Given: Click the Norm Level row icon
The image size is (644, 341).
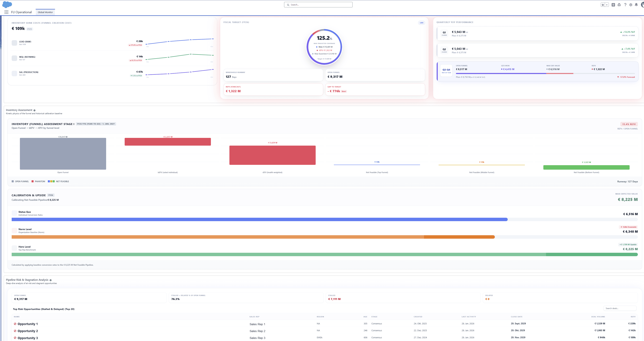Looking at the screenshot, I should tap(15, 231).
